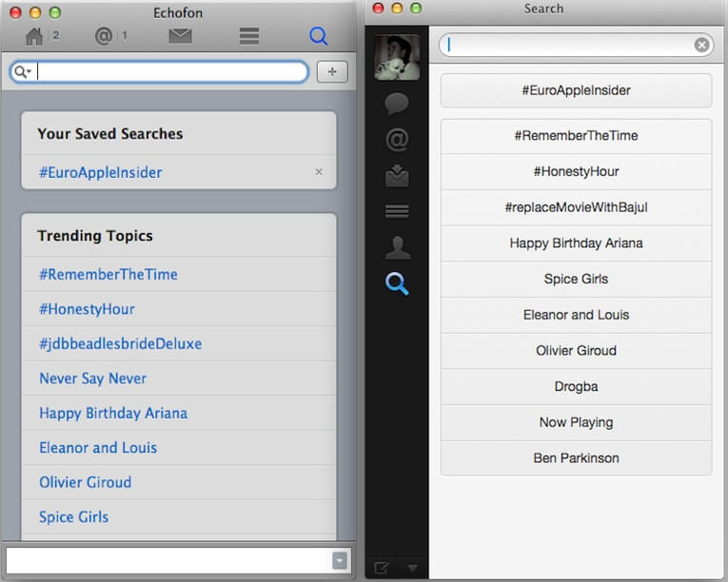Open the timeline speech bubble icon
This screenshot has width=728, height=582.
(x=397, y=104)
